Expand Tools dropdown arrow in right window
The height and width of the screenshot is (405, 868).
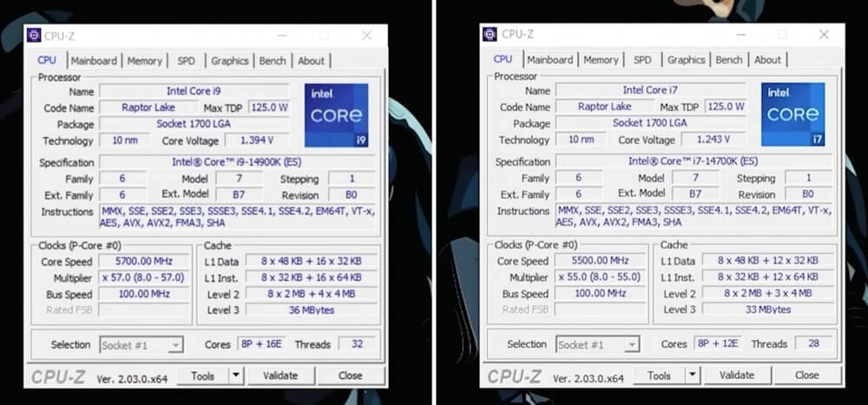click(x=692, y=376)
